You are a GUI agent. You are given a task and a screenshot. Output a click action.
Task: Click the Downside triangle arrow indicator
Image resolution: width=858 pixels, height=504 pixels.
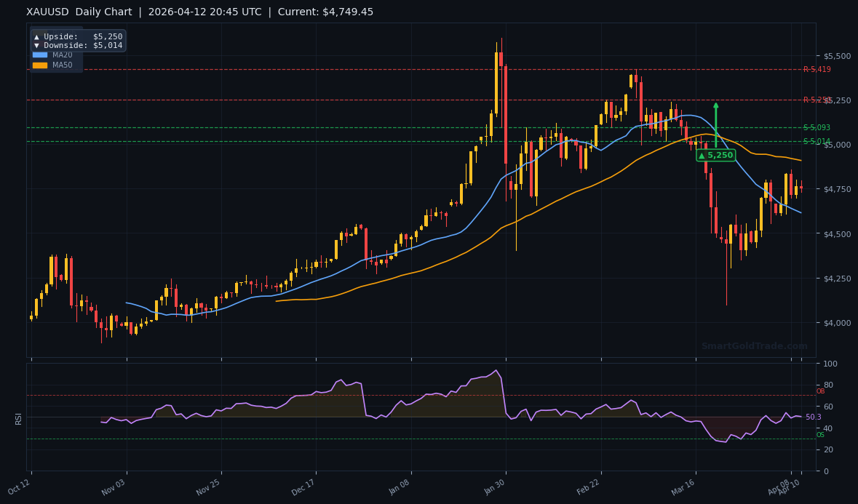[37, 45]
